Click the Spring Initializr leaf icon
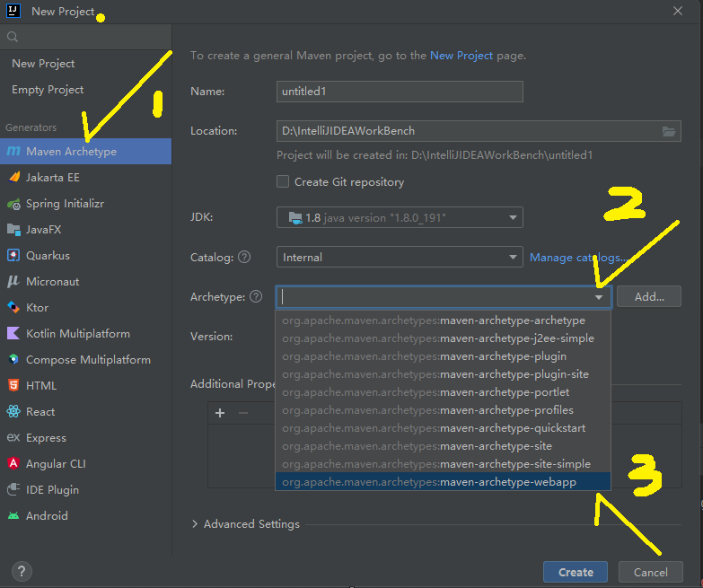 (13, 204)
